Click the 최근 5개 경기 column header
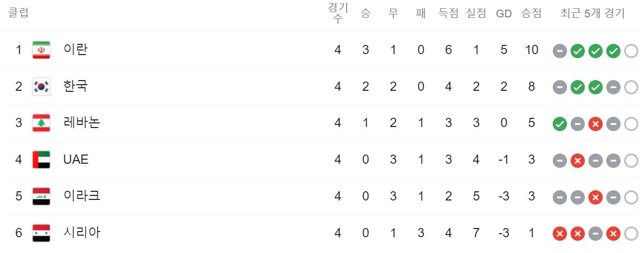 [593, 13]
